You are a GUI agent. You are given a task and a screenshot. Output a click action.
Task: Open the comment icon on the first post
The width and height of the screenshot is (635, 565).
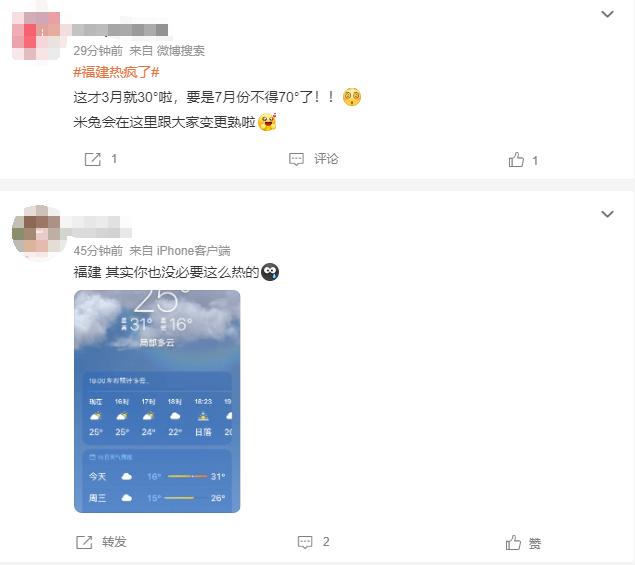[x=296, y=159]
